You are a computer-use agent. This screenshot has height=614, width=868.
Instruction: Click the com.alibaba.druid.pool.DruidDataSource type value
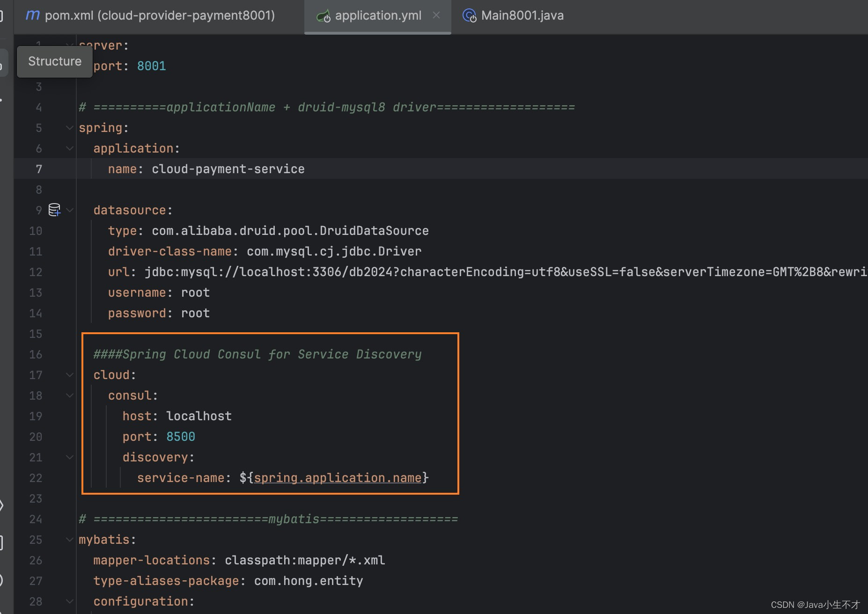(x=290, y=231)
